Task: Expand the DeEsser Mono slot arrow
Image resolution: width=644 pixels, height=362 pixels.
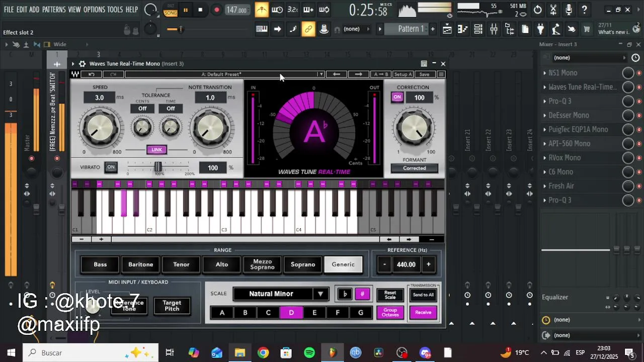Action: 544,115
